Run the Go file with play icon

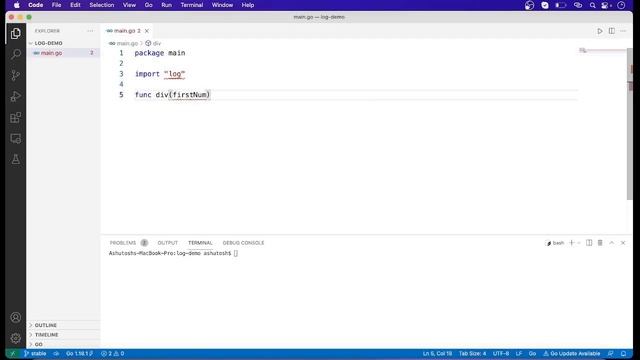[x=600, y=31]
